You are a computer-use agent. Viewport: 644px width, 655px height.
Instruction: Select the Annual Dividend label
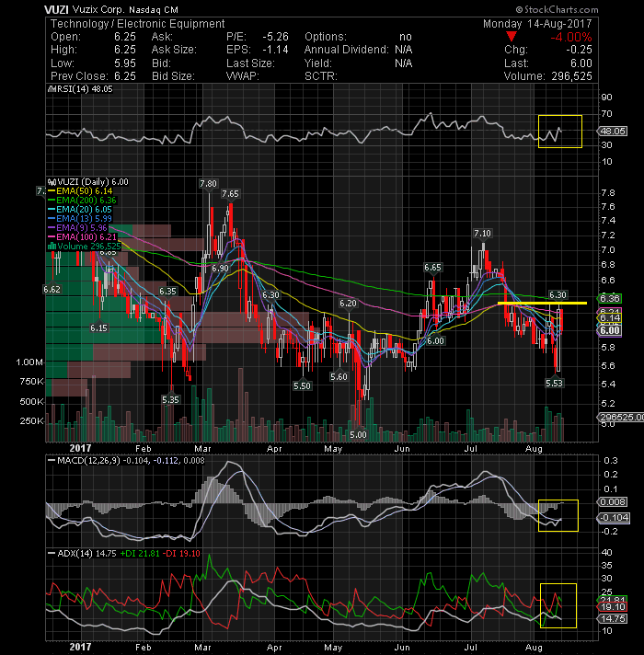point(346,50)
